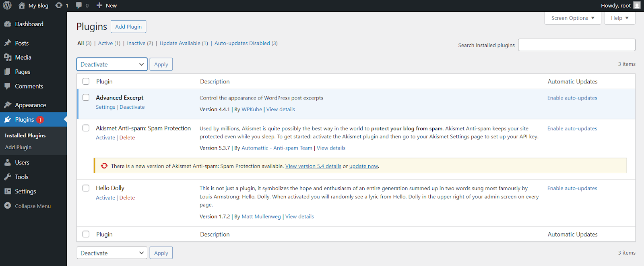Click the Collapse Menu arrow icon
Viewport: 644px width, 266px height.
click(8, 206)
